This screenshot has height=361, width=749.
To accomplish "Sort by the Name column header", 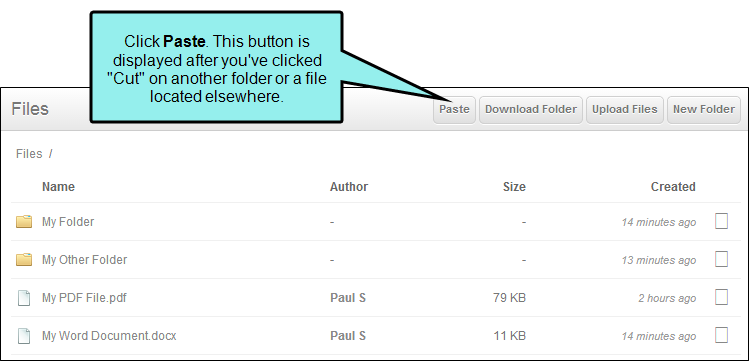I will (x=58, y=187).
